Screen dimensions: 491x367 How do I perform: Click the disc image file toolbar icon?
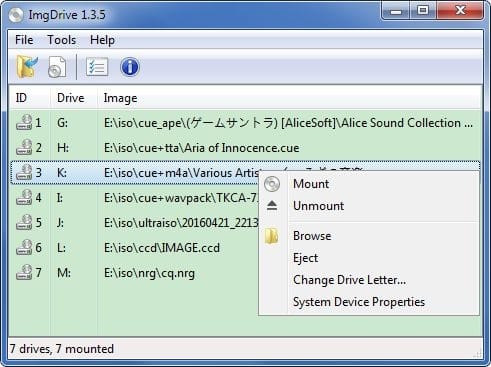(57, 67)
